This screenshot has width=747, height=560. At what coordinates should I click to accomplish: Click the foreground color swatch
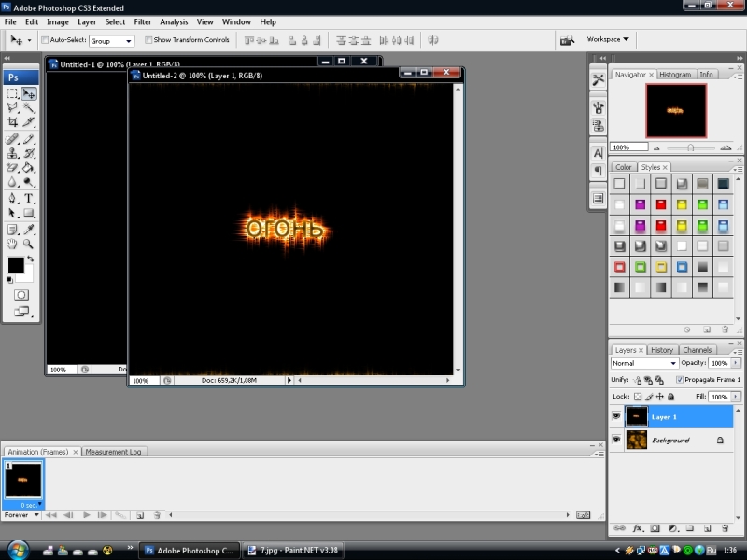point(16,265)
